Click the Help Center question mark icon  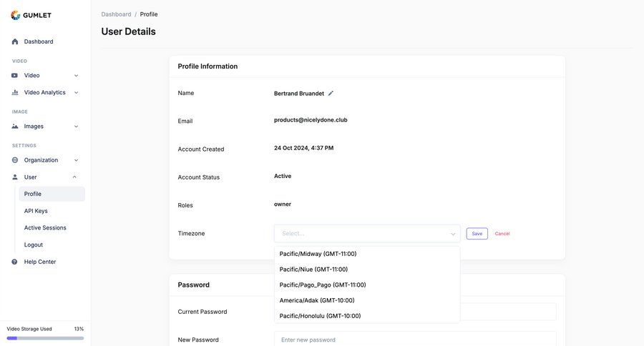coord(15,262)
